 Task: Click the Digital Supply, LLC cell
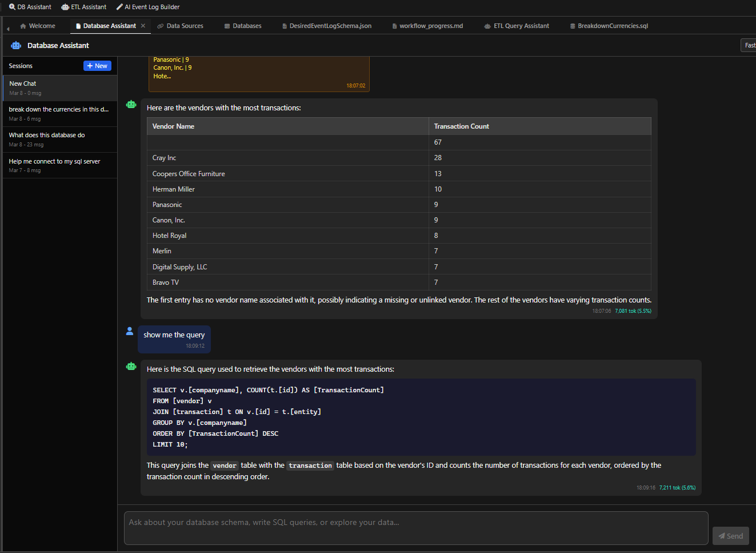(287, 267)
